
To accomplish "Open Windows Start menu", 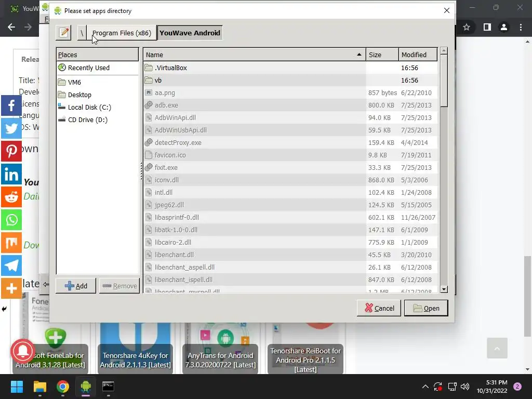I will tap(17, 387).
